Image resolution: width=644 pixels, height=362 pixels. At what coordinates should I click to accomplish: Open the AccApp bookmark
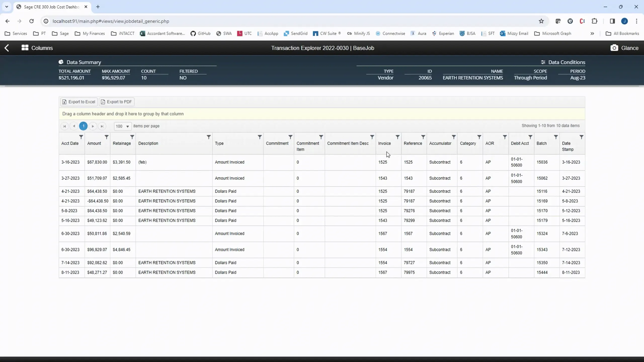pos(267,33)
